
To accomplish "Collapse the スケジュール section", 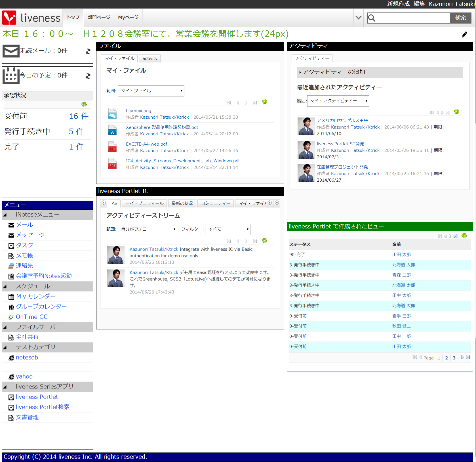I will [x=5, y=286].
